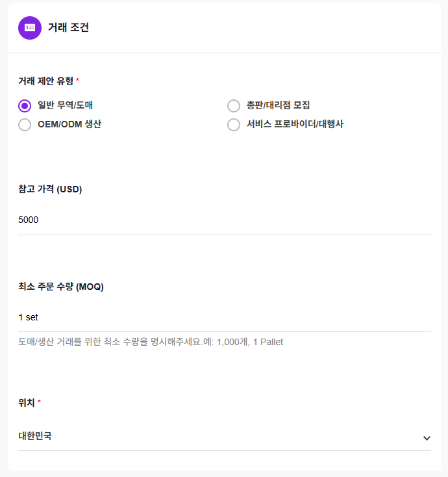Screen dimensions: 448x477
Task: Click the '위치' field label
Action: pos(26,402)
